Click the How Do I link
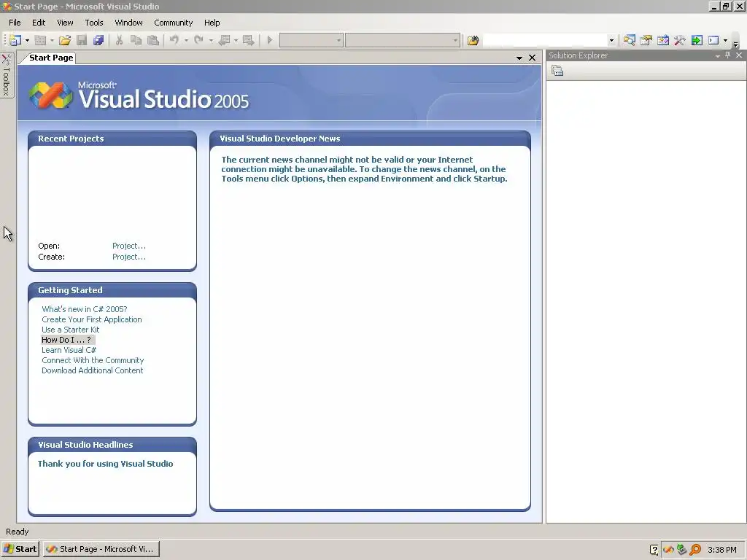The height and width of the screenshot is (560, 747). pos(66,340)
